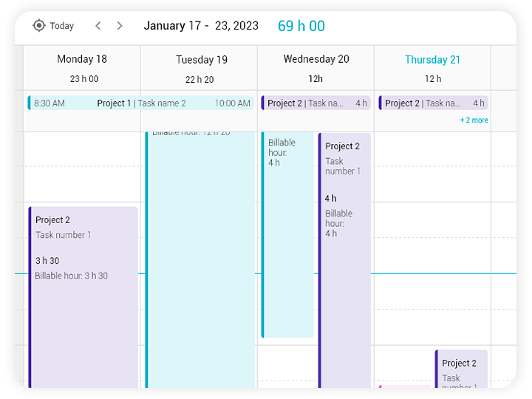Advance to next week with right chevron

pyautogui.click(x=120, y=26)
